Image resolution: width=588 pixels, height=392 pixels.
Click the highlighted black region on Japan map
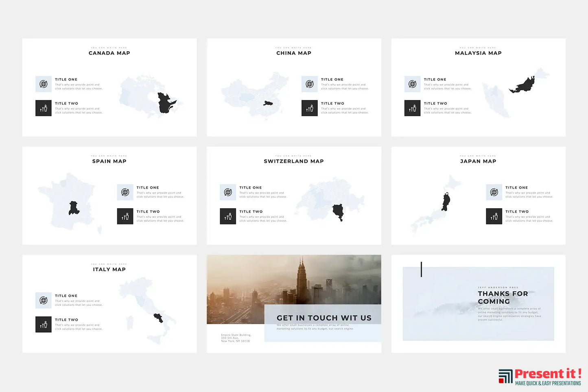click(446, 202)
